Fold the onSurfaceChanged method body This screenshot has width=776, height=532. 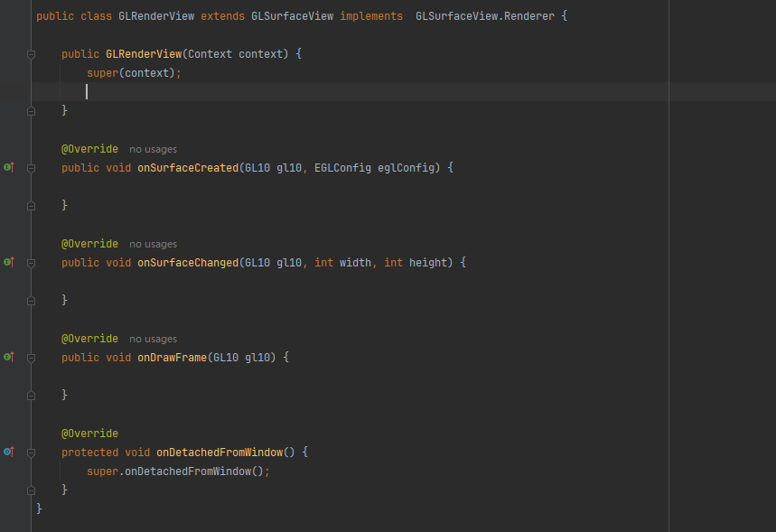point(31,263)
